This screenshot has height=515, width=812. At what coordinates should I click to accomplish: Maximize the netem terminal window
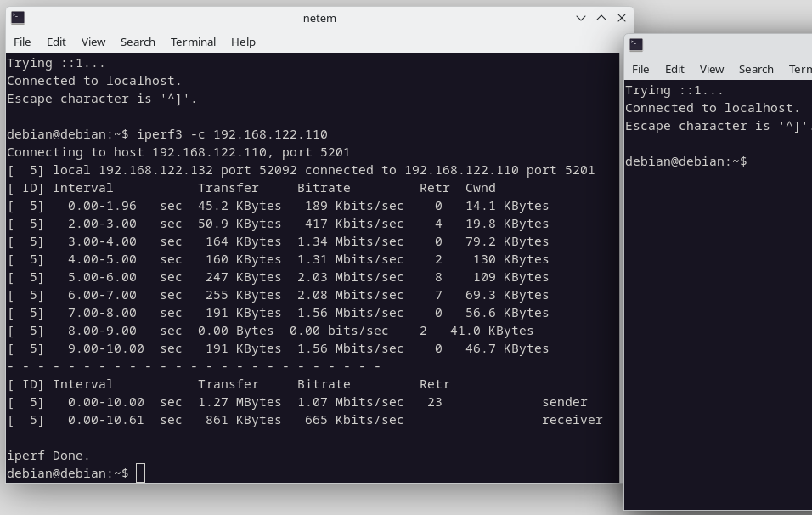[601, 18]
